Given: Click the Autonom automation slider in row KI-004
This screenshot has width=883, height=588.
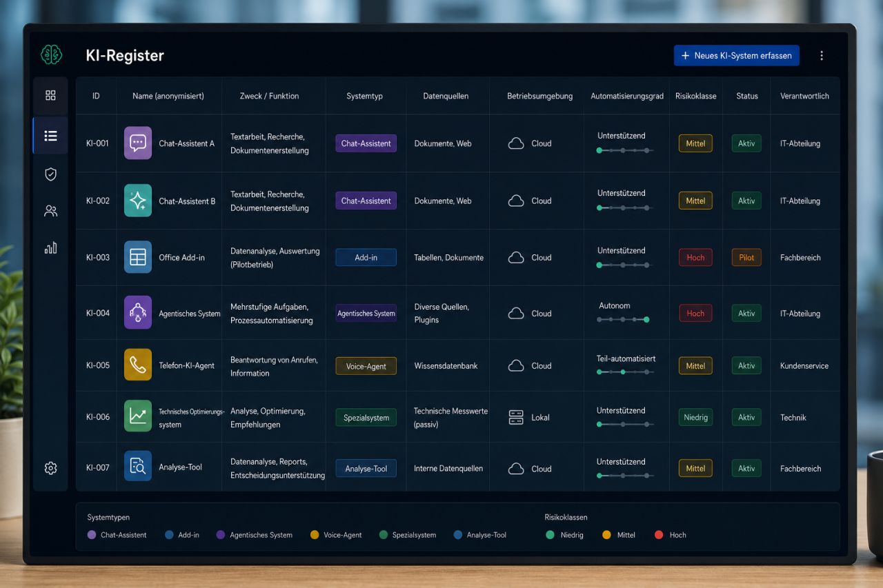Looking at the screenshot, I should pyautogui.click(x=622, y=319).
